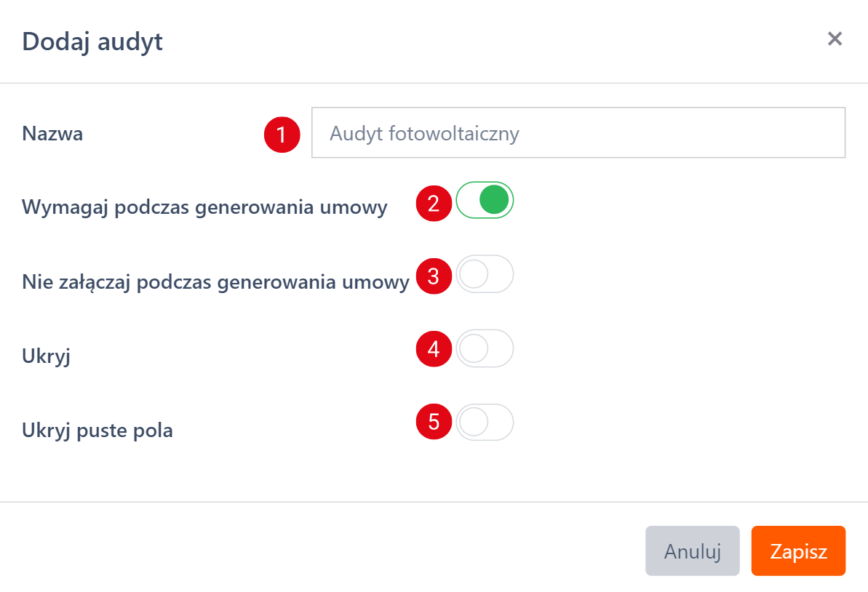Screen dimensions: 868x592
Task: Click red badge number 4
Action: point(434,350)
